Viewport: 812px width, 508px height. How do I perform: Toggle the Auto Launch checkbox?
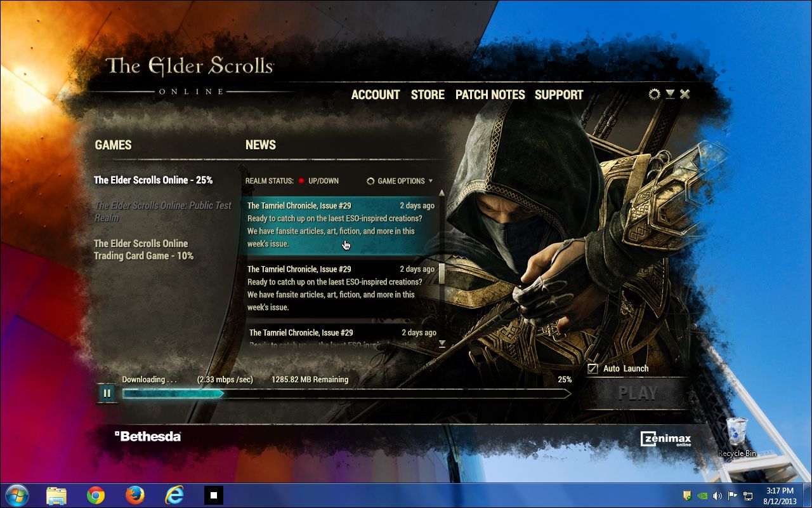pos(593,369)
